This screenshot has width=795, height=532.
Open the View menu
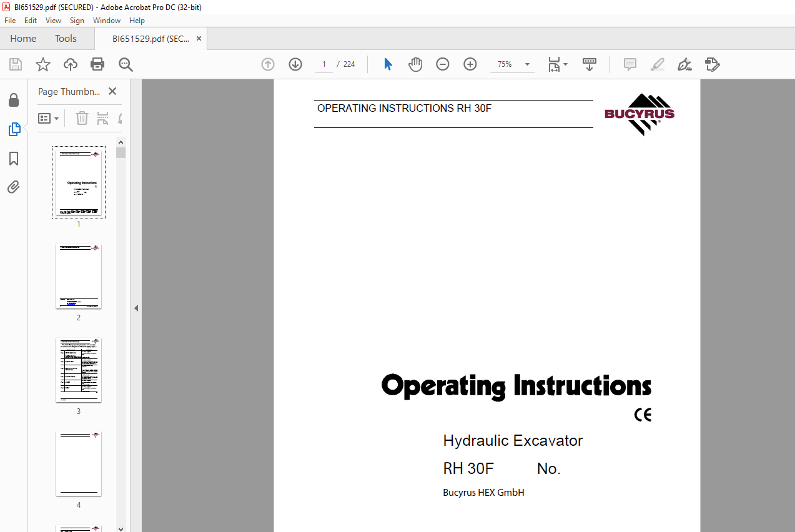[x=53, y=21]
